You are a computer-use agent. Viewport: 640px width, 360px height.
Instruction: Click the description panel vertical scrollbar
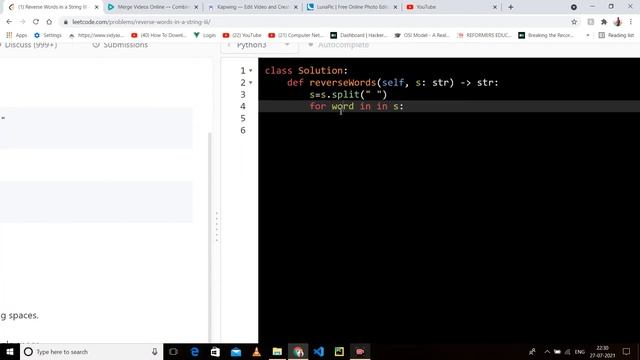tap(210, 237)
